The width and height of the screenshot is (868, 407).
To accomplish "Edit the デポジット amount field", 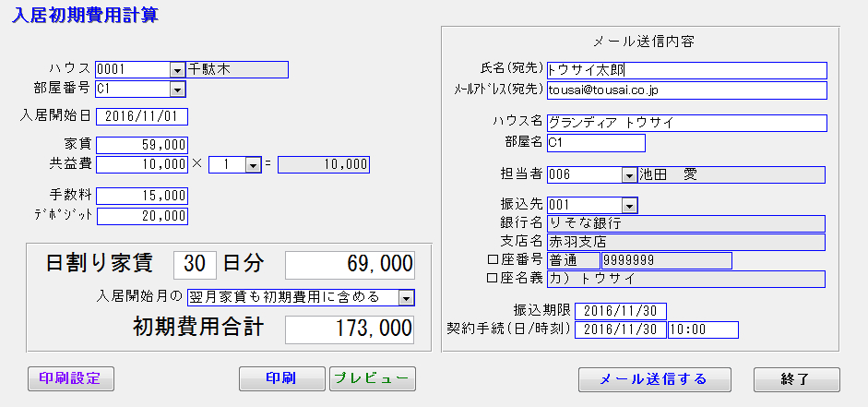I will (142, 216).
